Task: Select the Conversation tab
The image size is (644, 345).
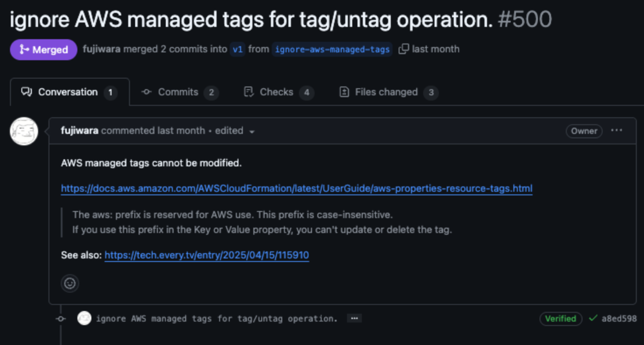Action: [x=70, y=92]
